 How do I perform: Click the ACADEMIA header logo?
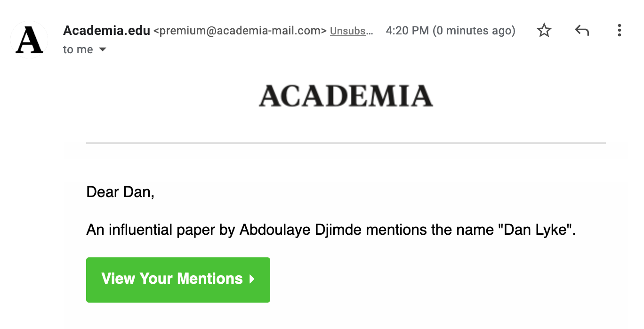(346, 96)
